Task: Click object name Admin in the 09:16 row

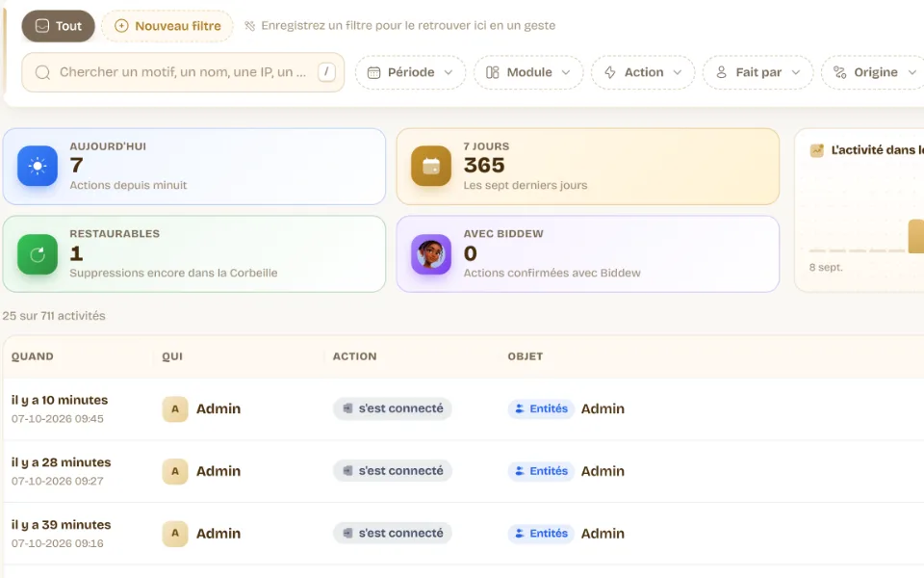Action: 603,533
